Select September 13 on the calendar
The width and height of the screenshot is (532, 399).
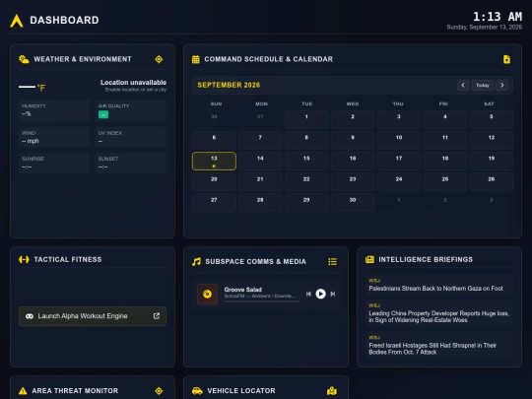point(214,162)
